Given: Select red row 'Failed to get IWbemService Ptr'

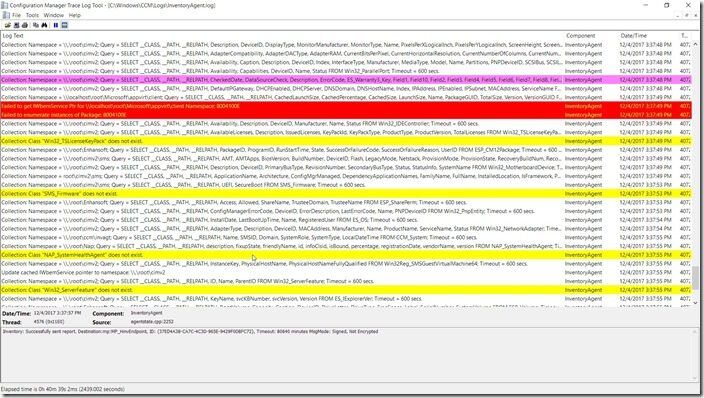Looking at the screenshot, I should 346,106.
